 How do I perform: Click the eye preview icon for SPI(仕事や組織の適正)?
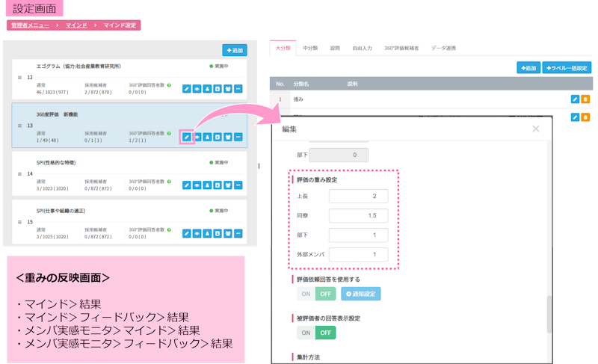pos(197,233)
